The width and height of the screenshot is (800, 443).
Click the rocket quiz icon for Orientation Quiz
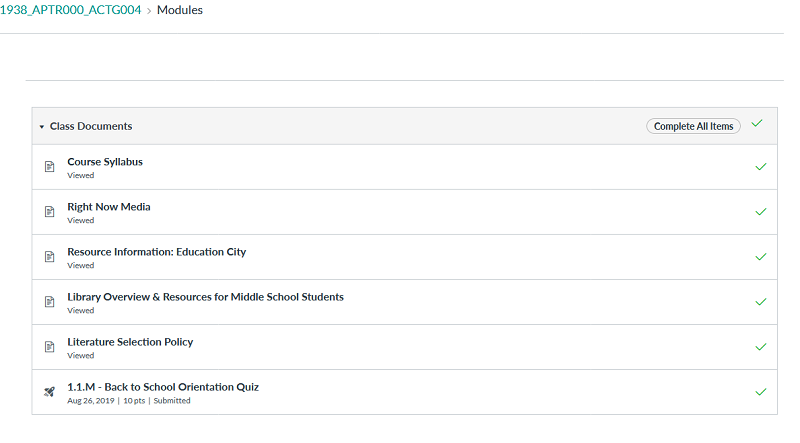click(49, 392)
